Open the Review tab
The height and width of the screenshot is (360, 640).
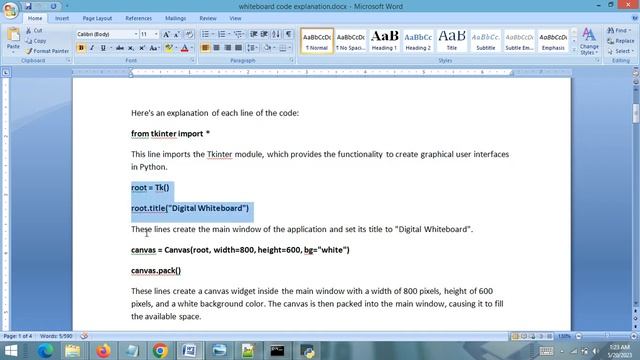click(x=208, y=18)
